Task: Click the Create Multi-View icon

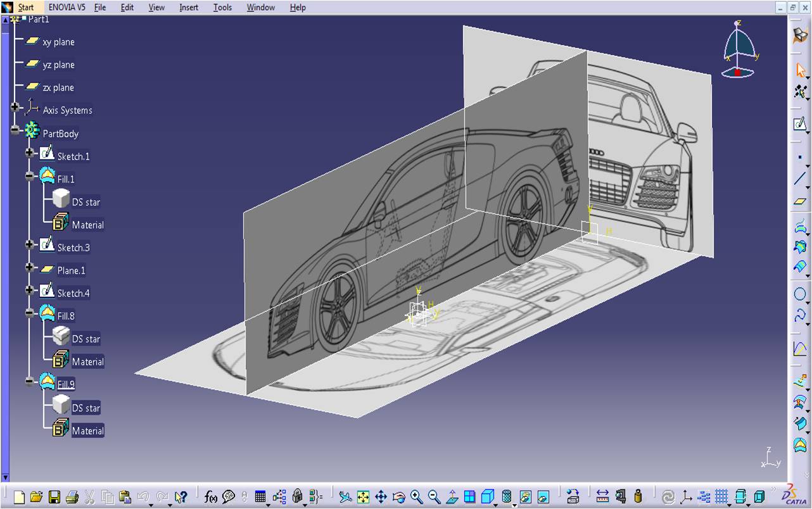Action: point(469,497)
